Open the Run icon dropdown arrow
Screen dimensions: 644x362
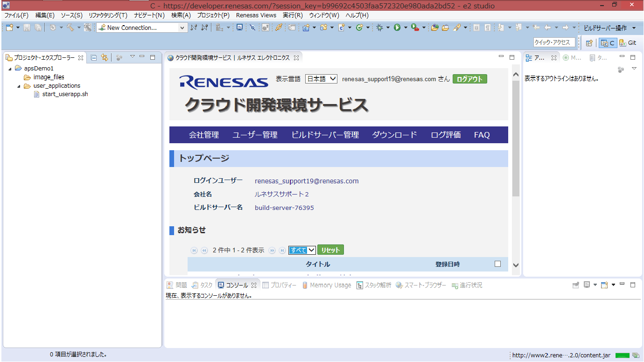pyautogui.click(x=405, y=28)
